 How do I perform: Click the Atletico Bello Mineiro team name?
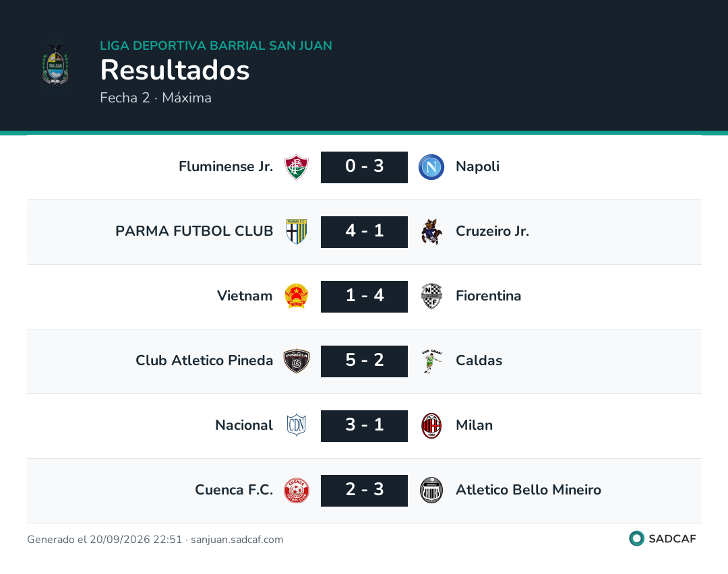(528, 490)
